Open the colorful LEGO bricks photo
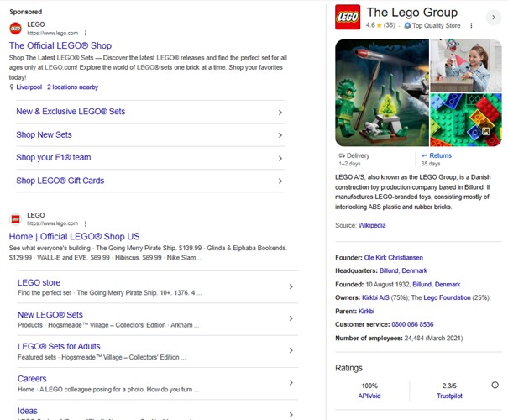 click(x=466, y=120)
